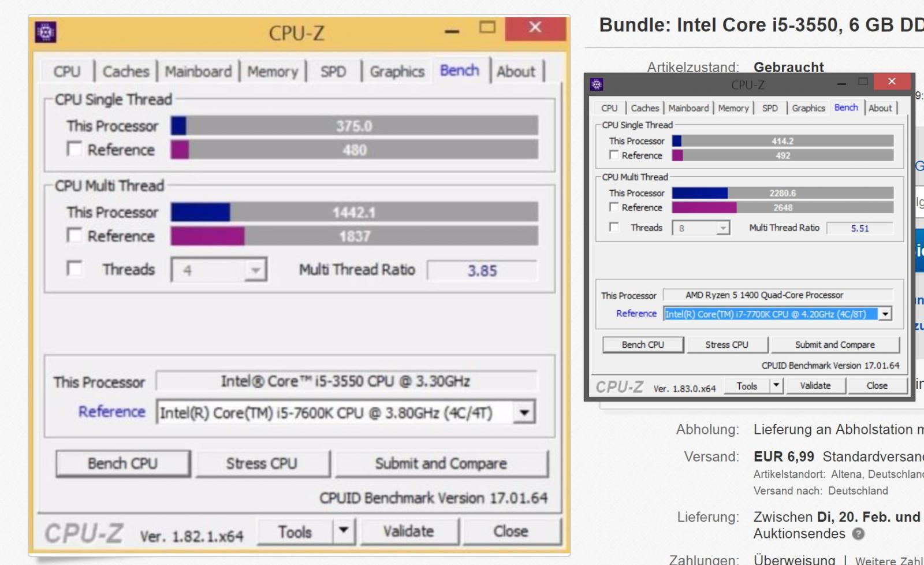Click Weitere Zahlungsmethoden link
Viewport: 924px width, 565px height.
coord(889,560)
